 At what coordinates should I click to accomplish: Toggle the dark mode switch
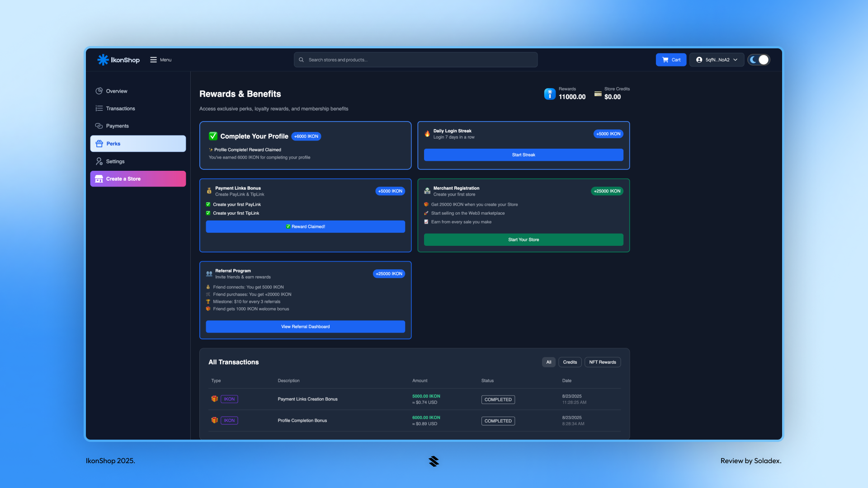pyautogui.click(x=759, y=60)
